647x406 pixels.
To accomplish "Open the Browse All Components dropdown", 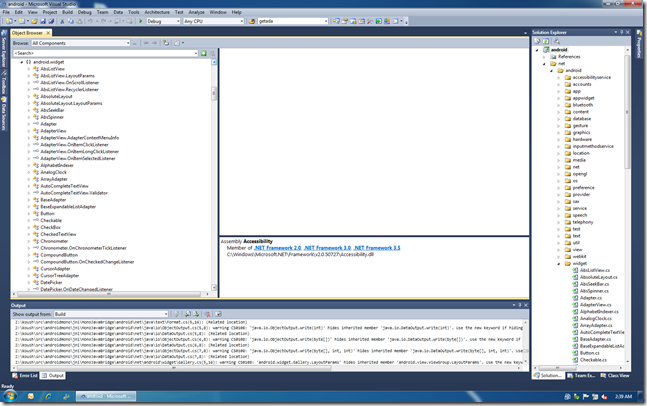I will (x=80, y=43).
